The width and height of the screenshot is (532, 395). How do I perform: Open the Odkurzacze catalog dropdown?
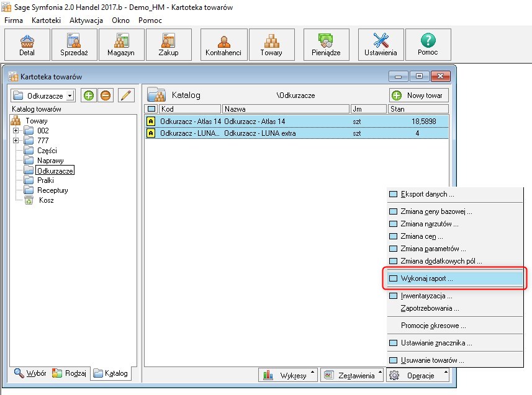tap(70, 95)
